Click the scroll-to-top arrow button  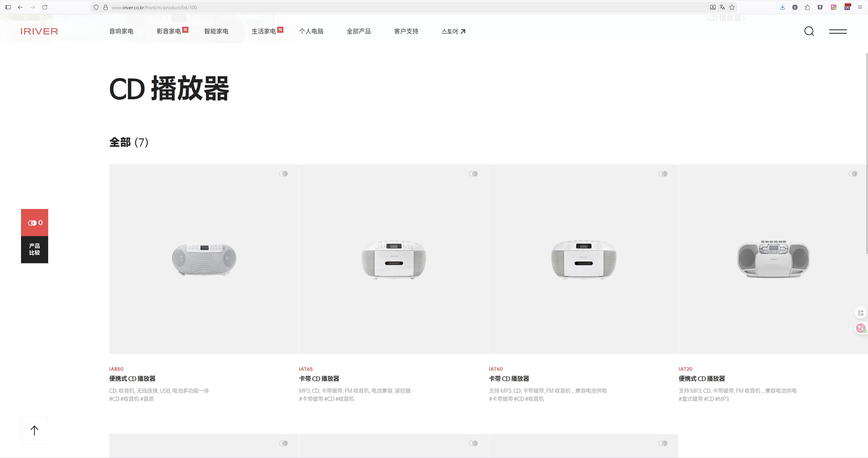coord(34,430)
